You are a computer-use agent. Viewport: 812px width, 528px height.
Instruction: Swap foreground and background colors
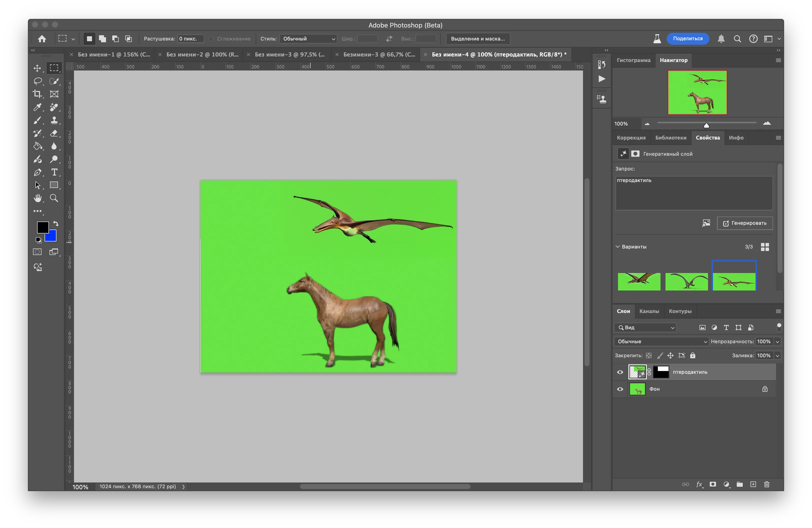click(x=56, y=224)
